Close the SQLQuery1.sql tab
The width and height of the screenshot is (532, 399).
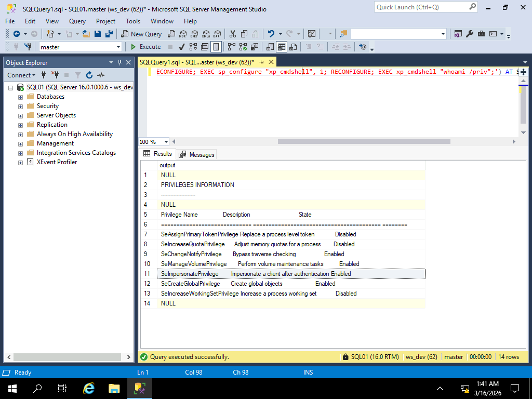click(x=271, y=62)
